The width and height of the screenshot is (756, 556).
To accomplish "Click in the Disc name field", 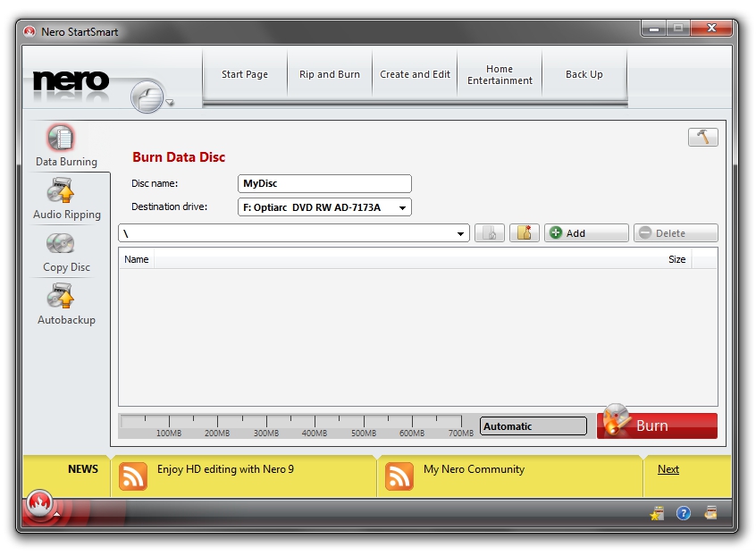I will pyautogui.click(x=324, y=184).
